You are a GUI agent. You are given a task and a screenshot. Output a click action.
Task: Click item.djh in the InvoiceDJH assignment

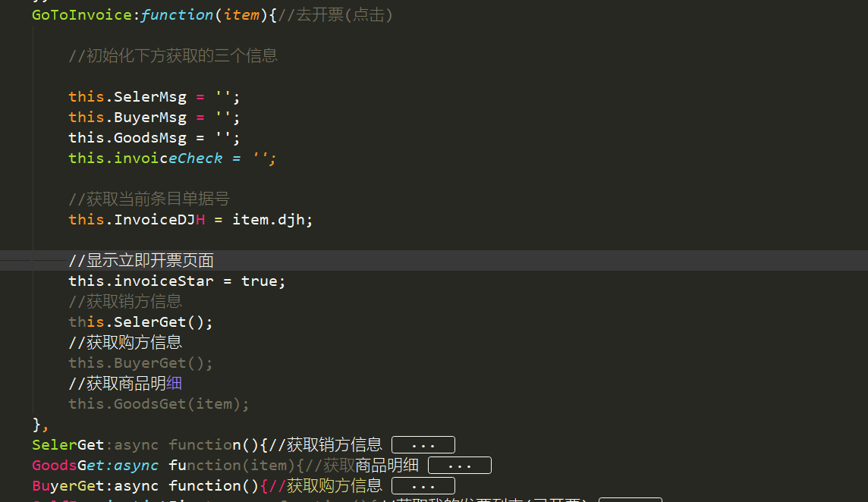(x=272, y=220)
